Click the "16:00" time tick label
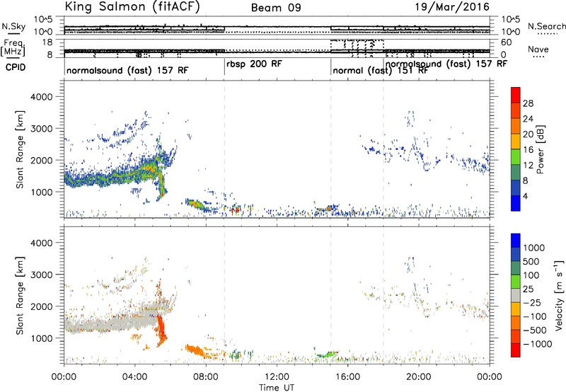 [347, 377]
